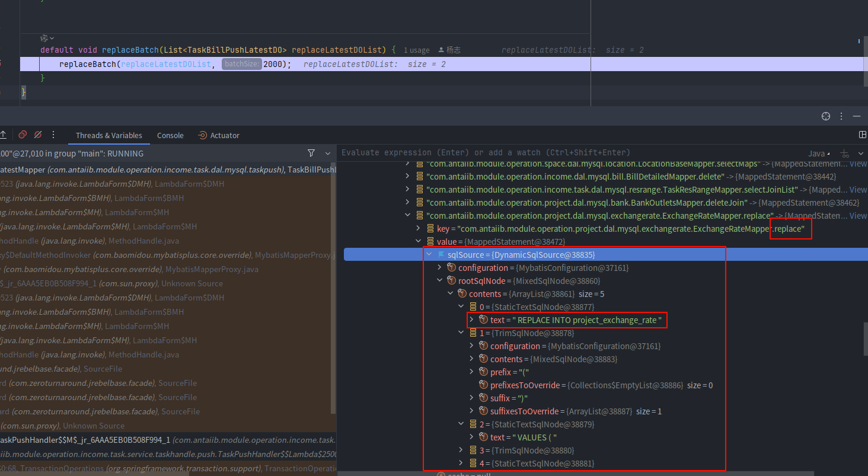This screenshot has height=476, width=868.
Task: Open the Java language dropdown
Action: [x=819, y=154]
